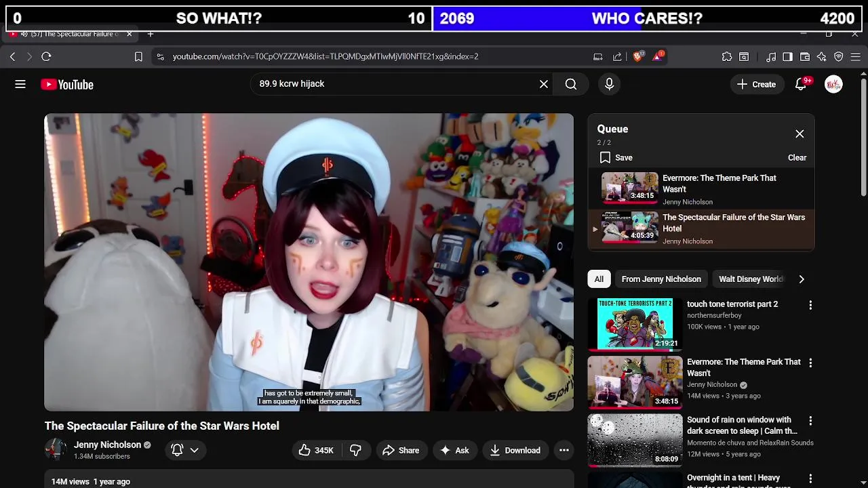Screen dimensions: 868x488
Task: Toggle notification bell for Jenny Nicholson
Action: [177, 450]
